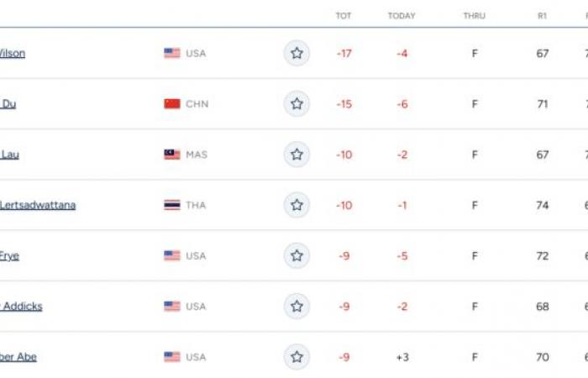Toggle favorite star for Lau

point(297,155)
